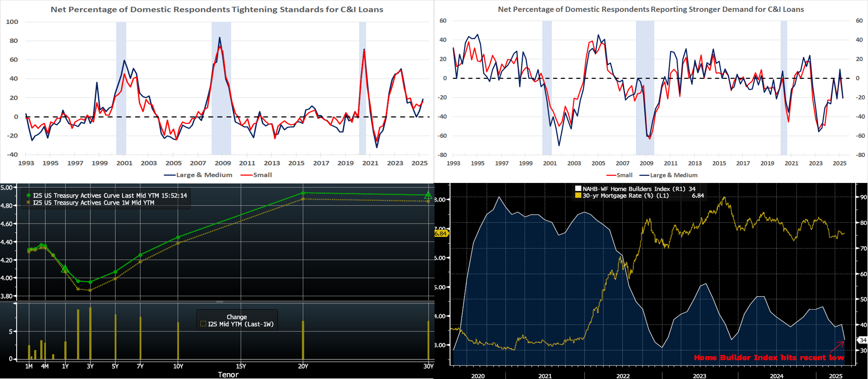The width and height of the screenshot is (868, 379).
Task: Click the 6.84 mortgage rate axis tag
Action: pos(441,233)
